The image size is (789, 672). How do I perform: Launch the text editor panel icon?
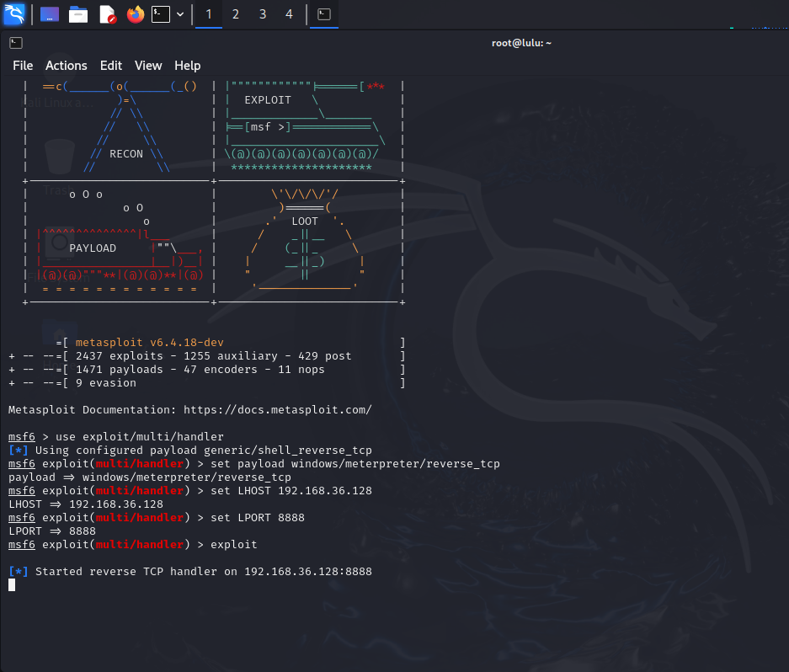coord(107,14)
